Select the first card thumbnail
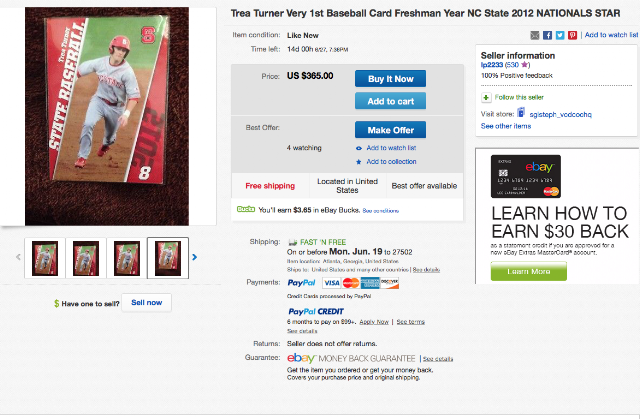This screenshot has width=640, height=419. pos(45,257)
